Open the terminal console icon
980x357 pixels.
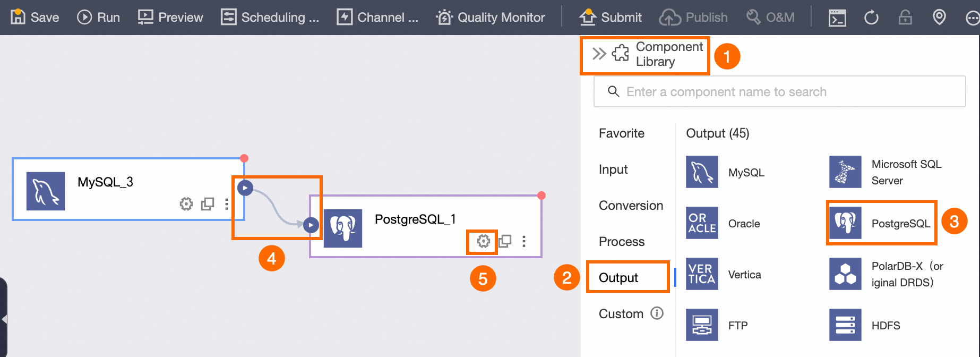coord(837,18)
